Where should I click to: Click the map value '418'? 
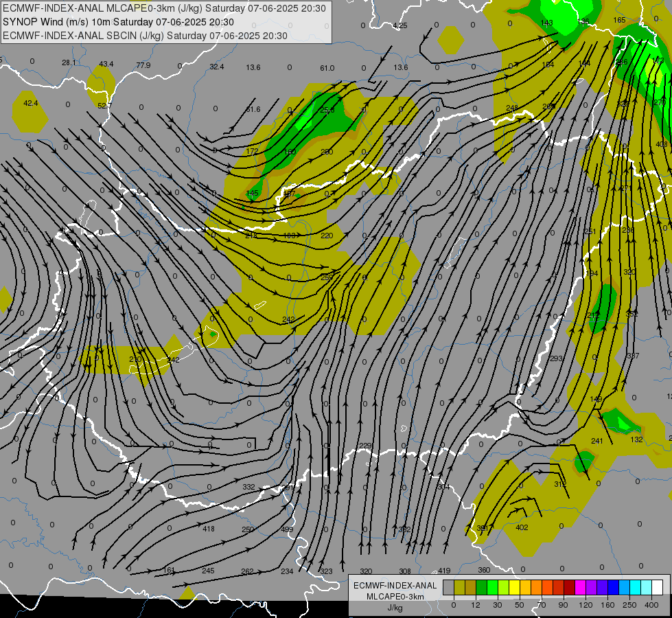pyautogui.click(x=209, y=529)
